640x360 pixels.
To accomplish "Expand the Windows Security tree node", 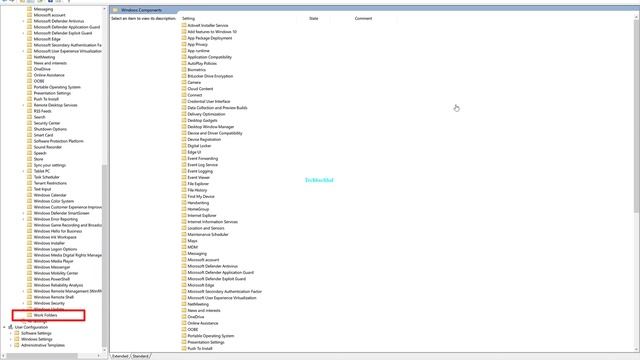I will [23, 303].
